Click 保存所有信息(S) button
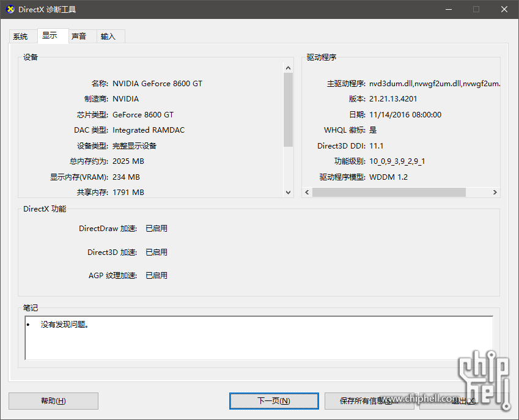 369,401
